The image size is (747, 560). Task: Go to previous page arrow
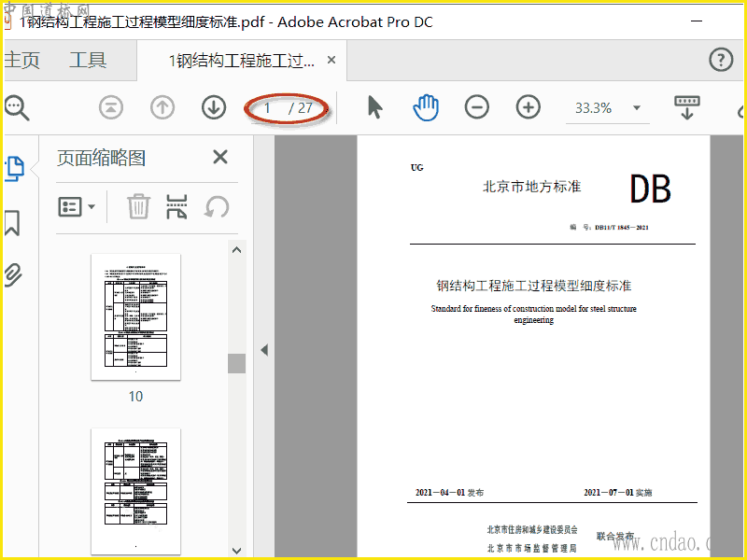click(162, 107)
